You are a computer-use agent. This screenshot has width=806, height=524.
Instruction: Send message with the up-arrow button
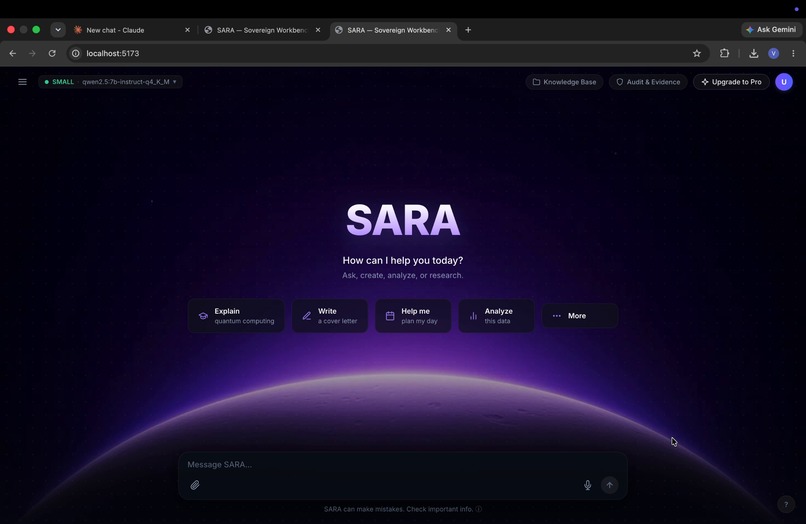(x=610, y=485)
